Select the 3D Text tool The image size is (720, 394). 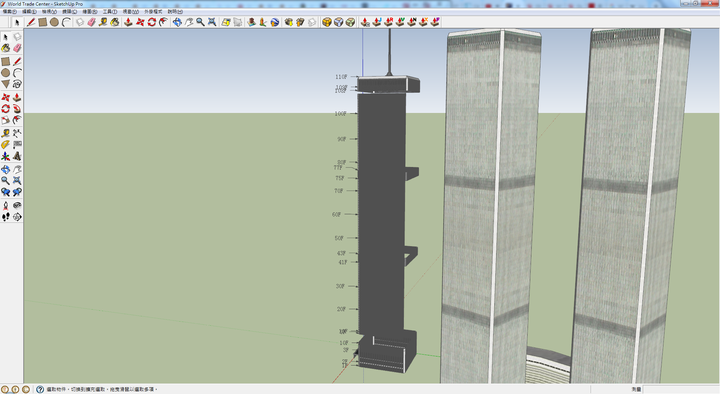pyautogui.click(x=17, y=156)
